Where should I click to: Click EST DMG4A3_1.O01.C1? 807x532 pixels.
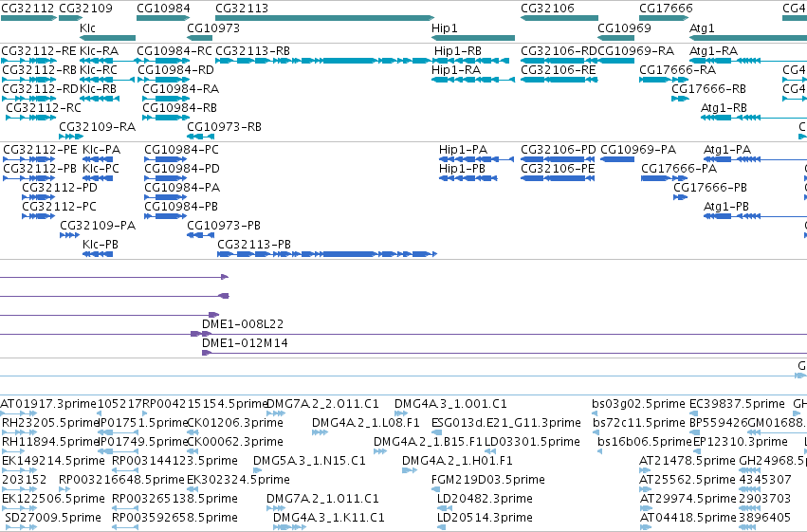click(450, 404)
